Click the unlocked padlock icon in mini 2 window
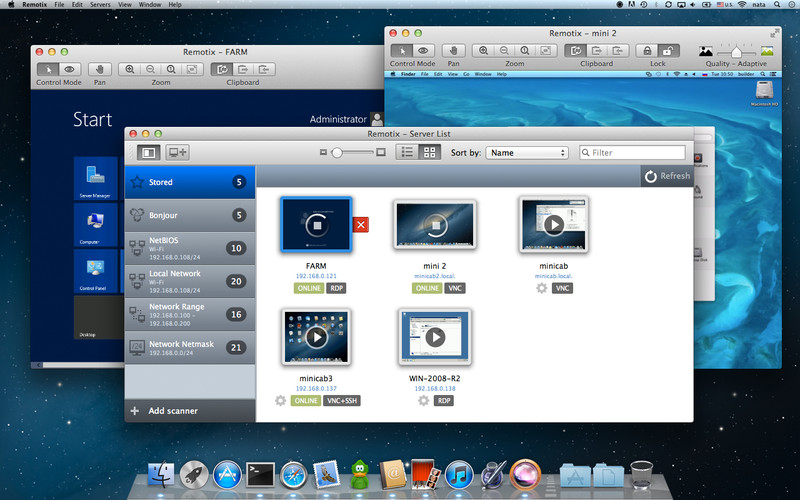The height and width of the screenshot is (500, 800). [x=668, y=51]
